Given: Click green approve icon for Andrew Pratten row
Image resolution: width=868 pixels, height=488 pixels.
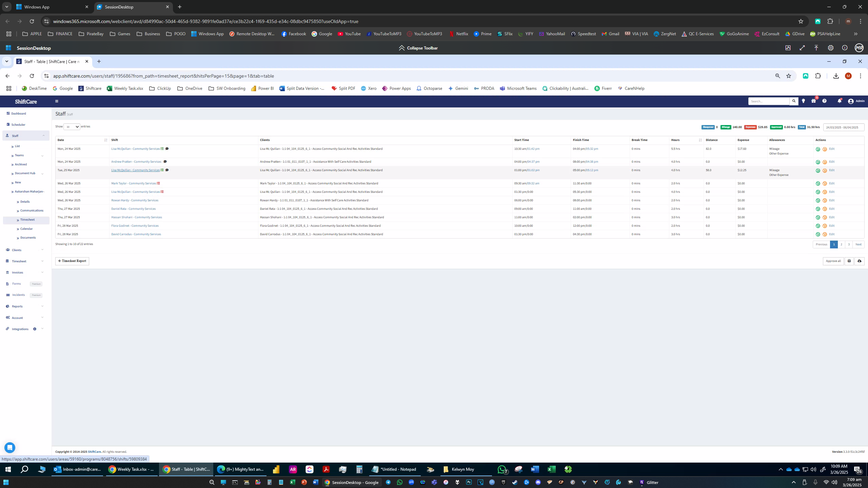Looking at the screenshot, I should pyautogui.click(x=818, y=162).
